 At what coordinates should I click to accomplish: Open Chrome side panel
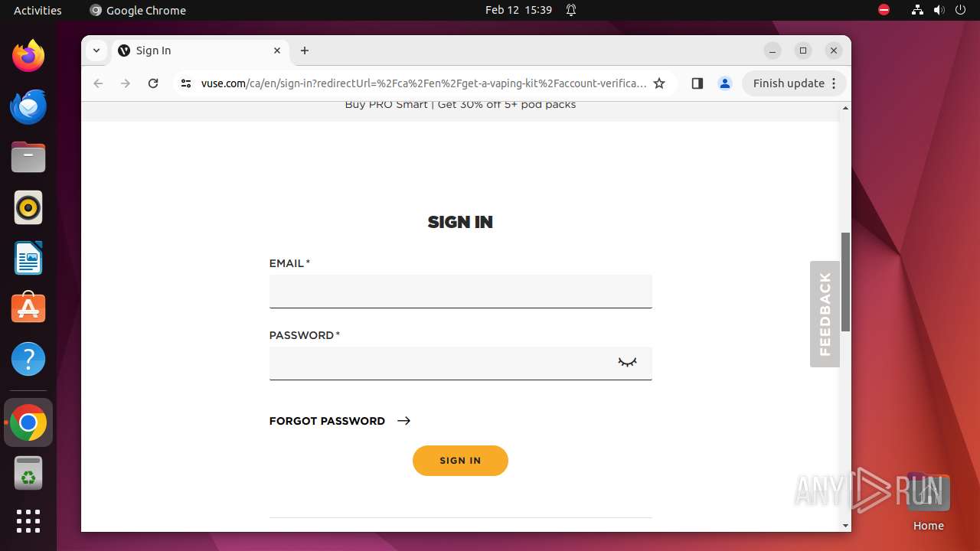pos(697,83)
